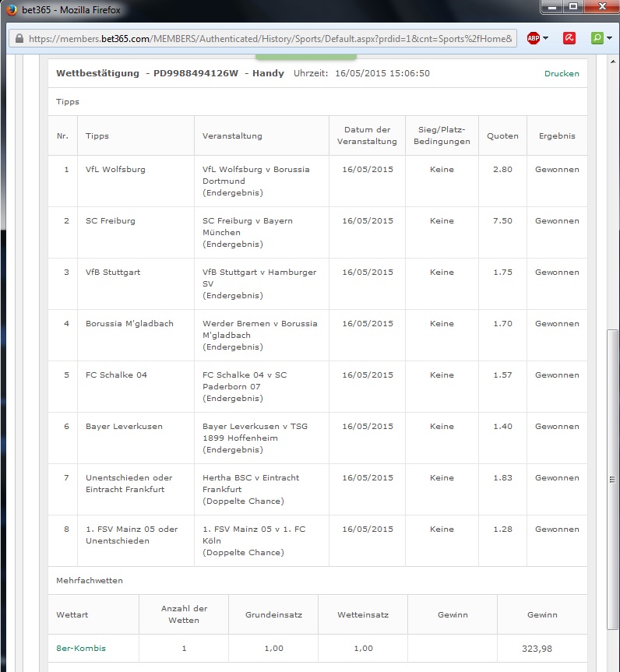Open the 8er-Kombis bet type link
The height and width of the screenshot is (672, 620).
click(81, 648)
